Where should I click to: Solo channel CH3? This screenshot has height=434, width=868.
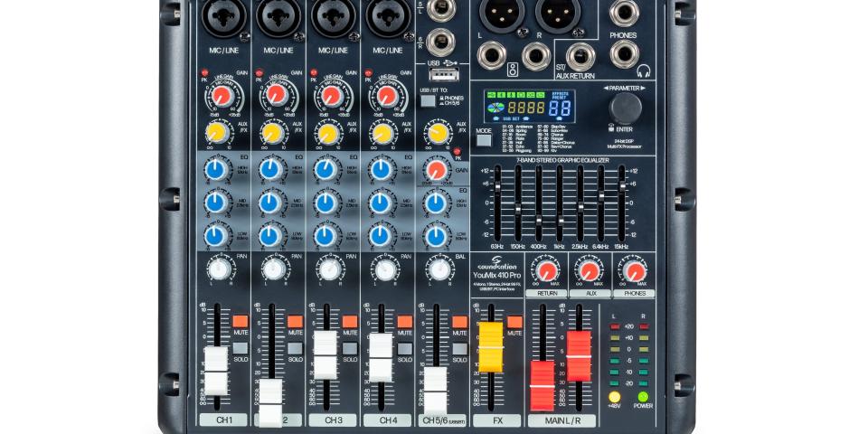click(350, 348)
